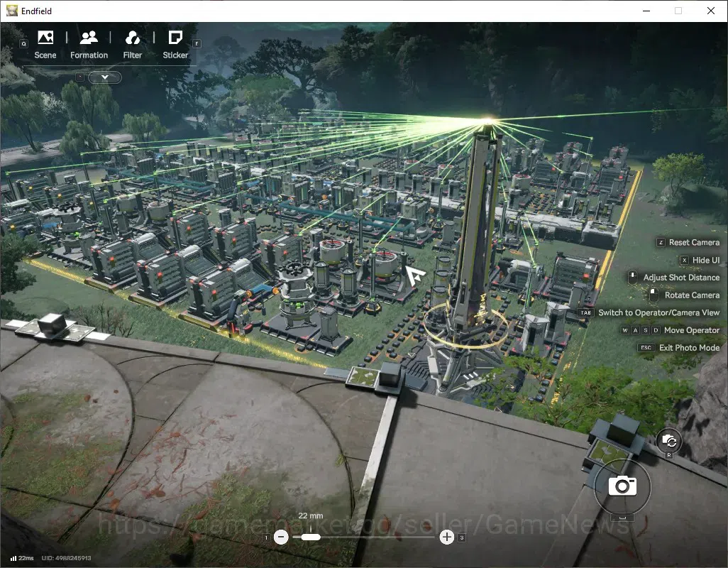Take a photo with camera shutter button
This screenshot has width=728, height=568.
pyautogui.click(x=622, y=486)
